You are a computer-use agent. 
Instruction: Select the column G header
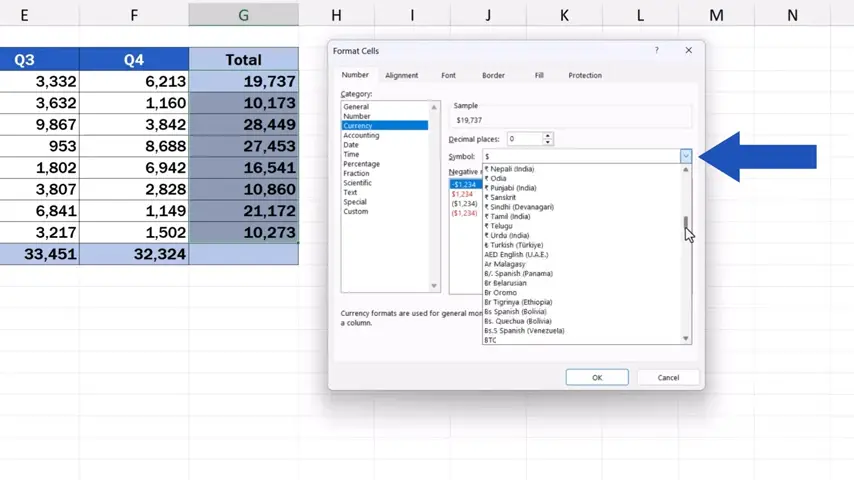[243, 15]
